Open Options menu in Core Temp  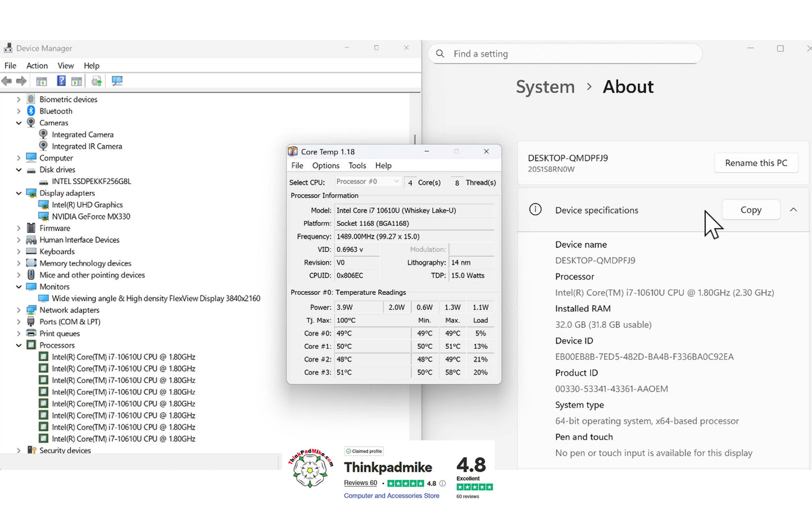[326, 166]
